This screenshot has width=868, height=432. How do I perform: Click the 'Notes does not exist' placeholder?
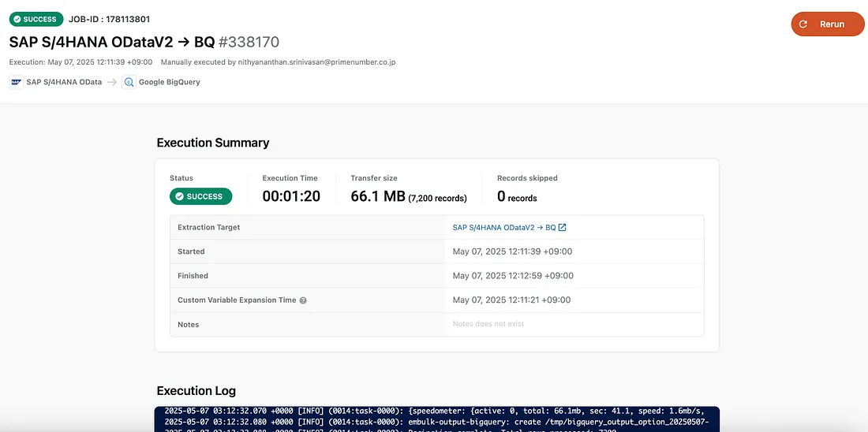coord(488,323)
